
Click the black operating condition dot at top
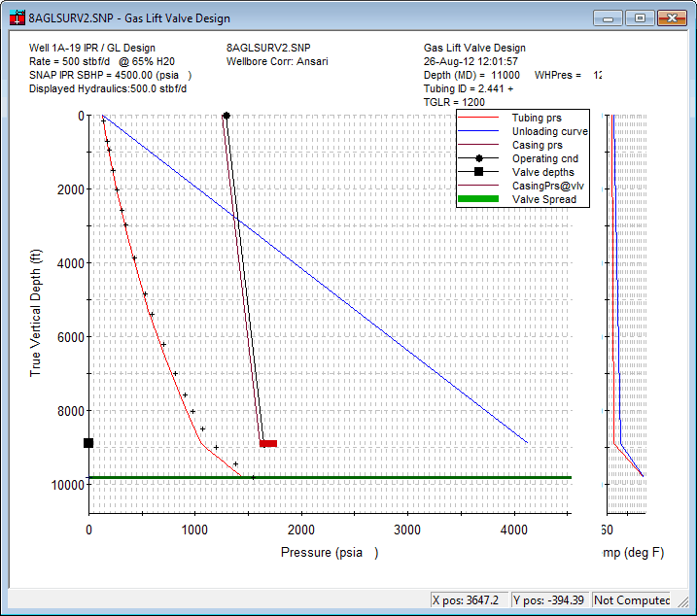pos(227,116)
